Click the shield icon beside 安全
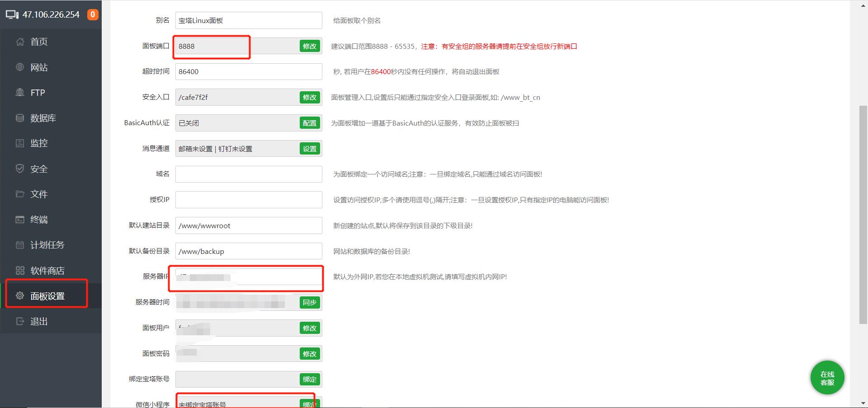The width and height of the screenshot is (868, 408). (20, 169)
